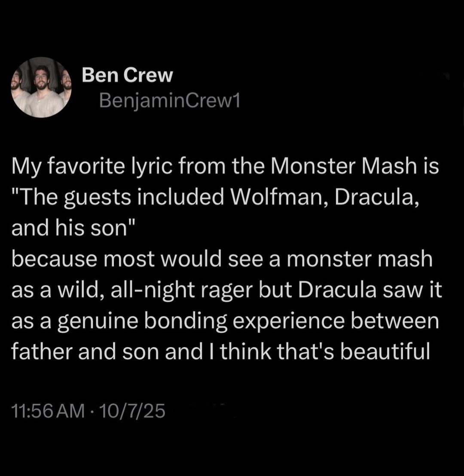Screen dimensions: 464x476
Task: Open Ben Crew's profile picture
Action: [41, 88]
